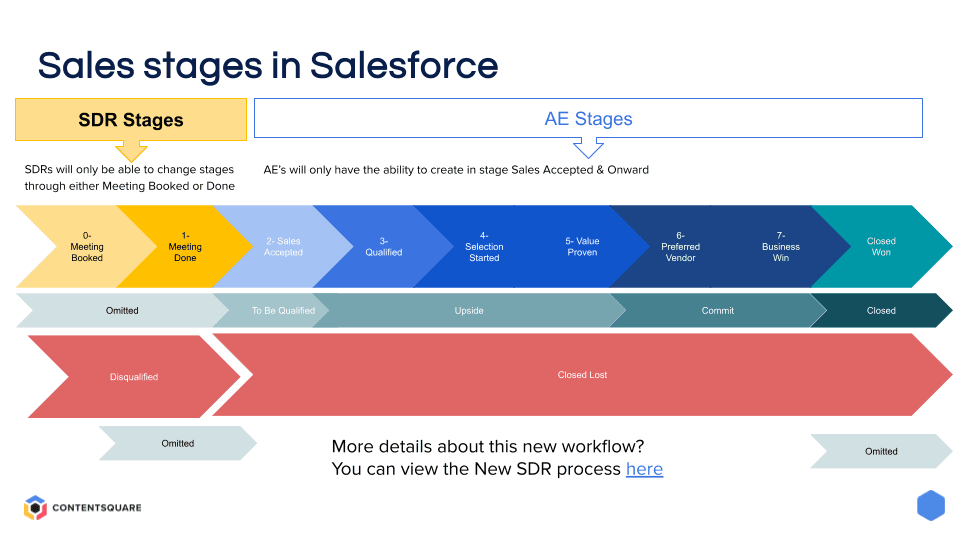Click the 'Disqualified' red arrow
960x540 pixels.
[134, 377]
